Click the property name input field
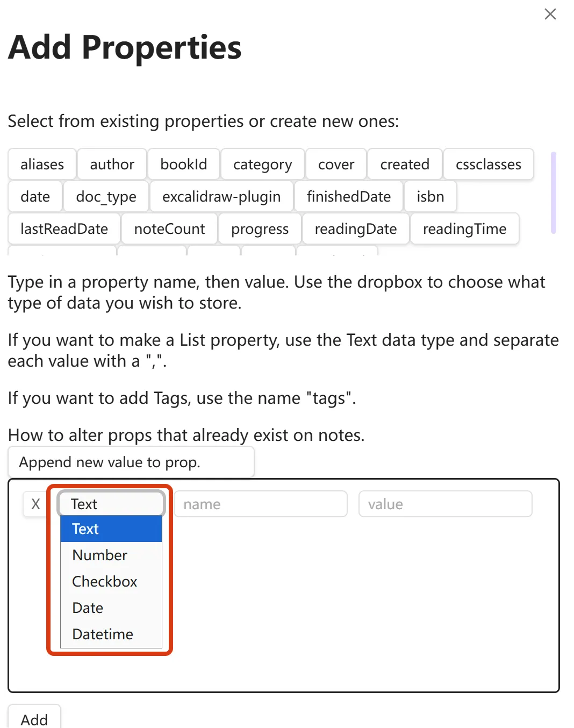The image size is (574, 728). pyautogui.click(x=261, y=504)
